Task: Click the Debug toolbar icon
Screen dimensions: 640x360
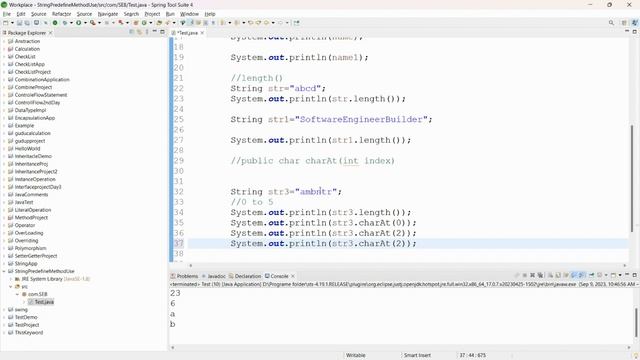Action: coord(65,23)
